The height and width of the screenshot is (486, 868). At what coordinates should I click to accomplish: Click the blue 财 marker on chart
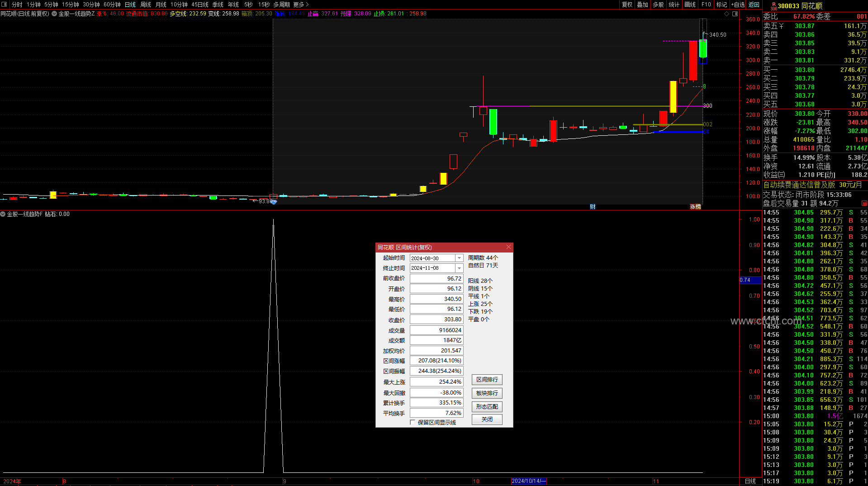[593, 207]
